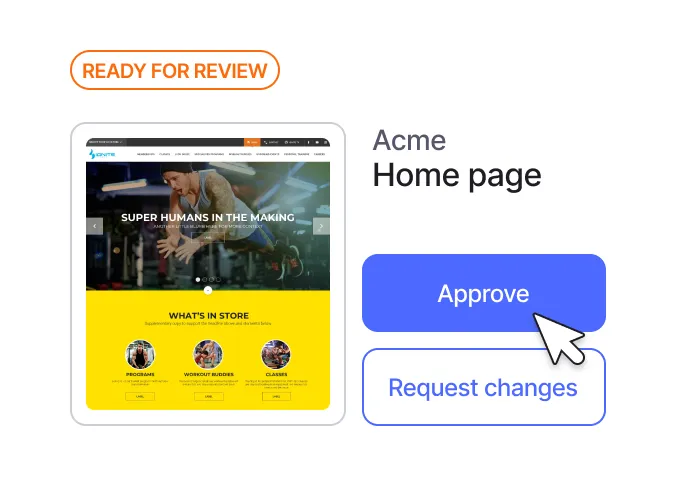
Task: Click the Ignite logo in mockup header
Action: click(x=102, y=154)
